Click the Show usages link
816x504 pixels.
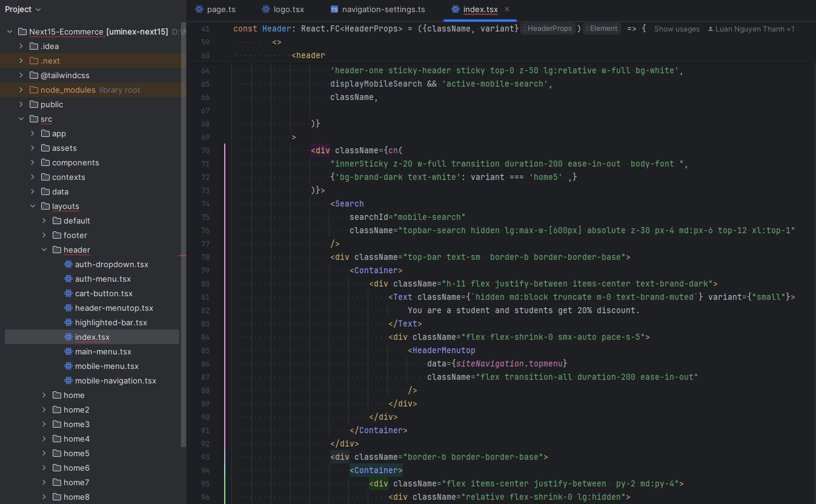676,29
